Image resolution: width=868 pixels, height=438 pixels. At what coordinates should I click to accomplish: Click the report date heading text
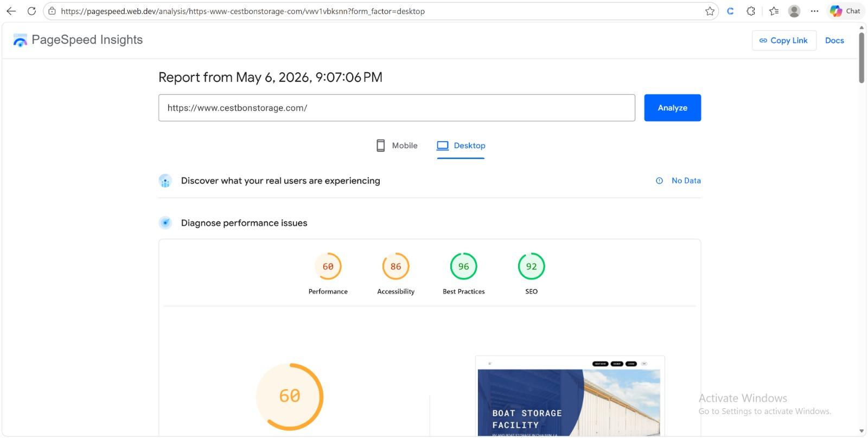coord(270,77)
